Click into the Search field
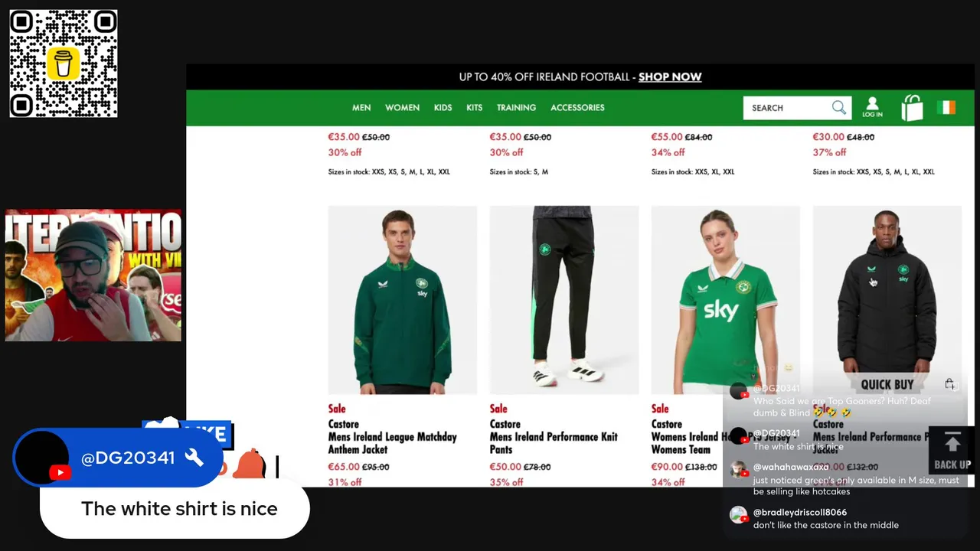980x551 pixels. pos(789,108)
